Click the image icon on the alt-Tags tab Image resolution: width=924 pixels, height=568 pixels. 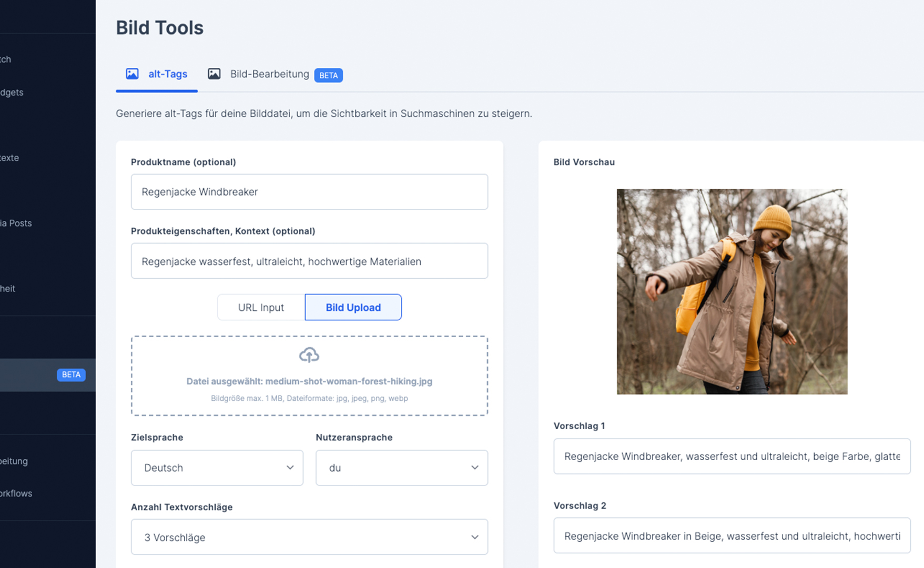132,74
